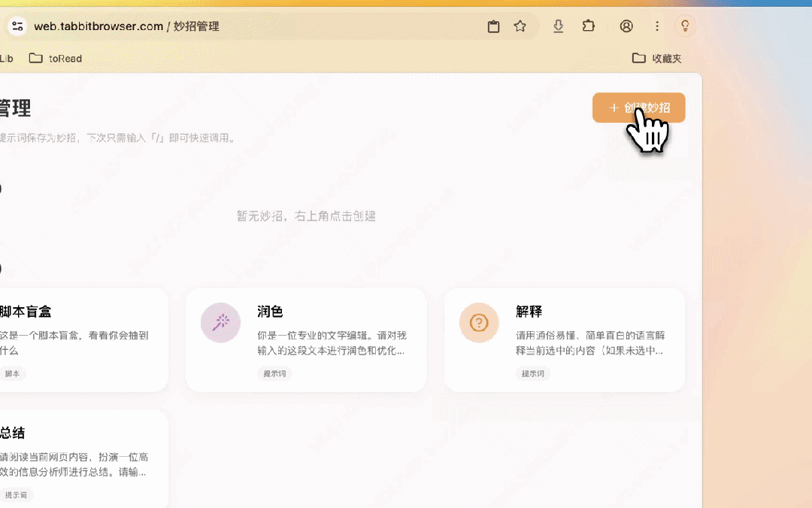
Task: Click the 创建妙招 button
Action: (x=638, y=108)
